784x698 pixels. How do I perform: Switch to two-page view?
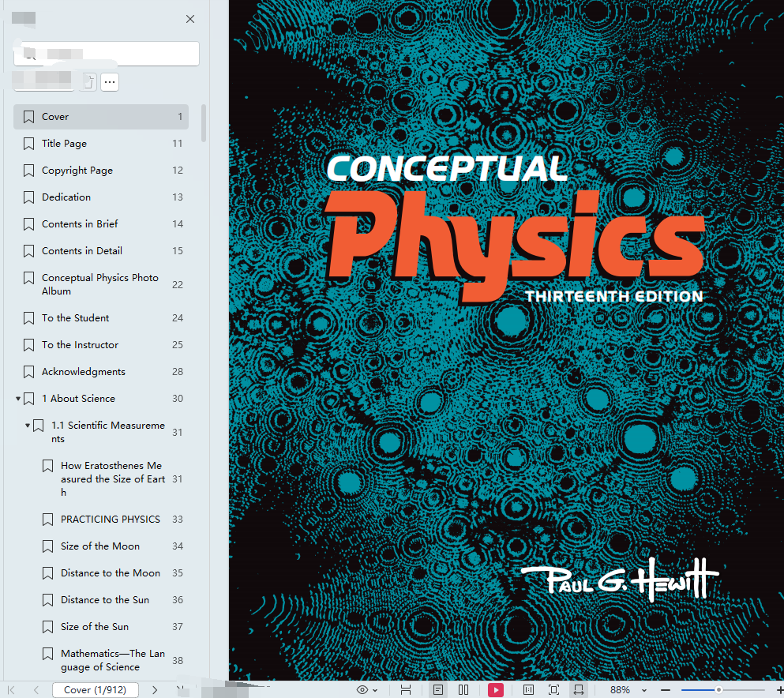[463, 690]
